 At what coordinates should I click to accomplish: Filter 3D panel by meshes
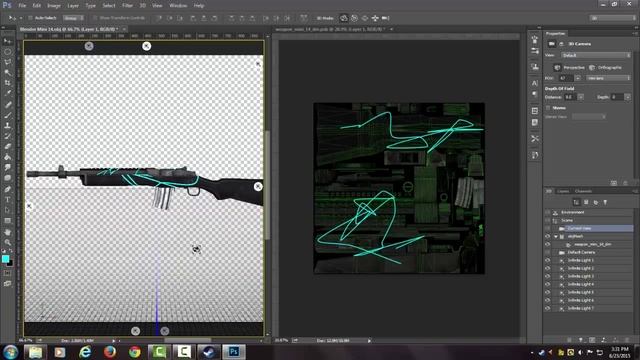(x=586, y=202)
